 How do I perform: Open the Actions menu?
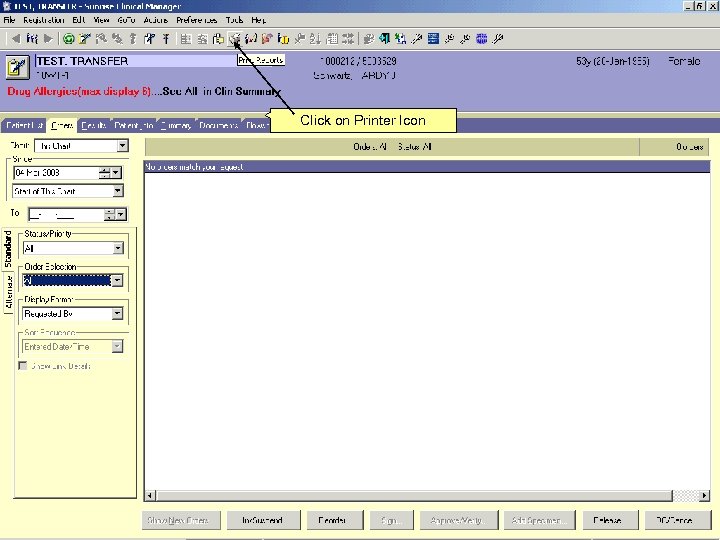pos(156,20)
